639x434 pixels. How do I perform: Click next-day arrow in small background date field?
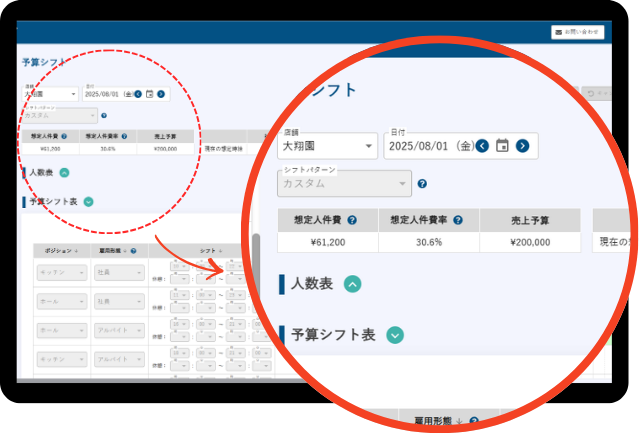161,94
